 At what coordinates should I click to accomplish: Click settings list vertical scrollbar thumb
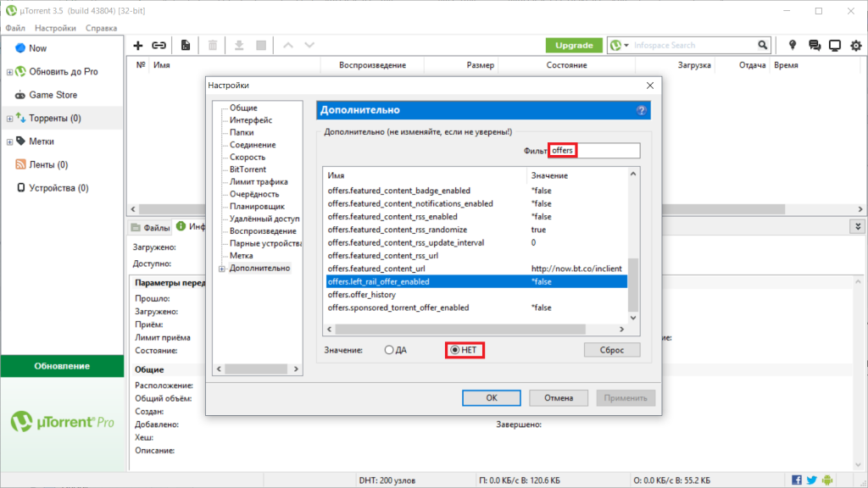[633, 285]
